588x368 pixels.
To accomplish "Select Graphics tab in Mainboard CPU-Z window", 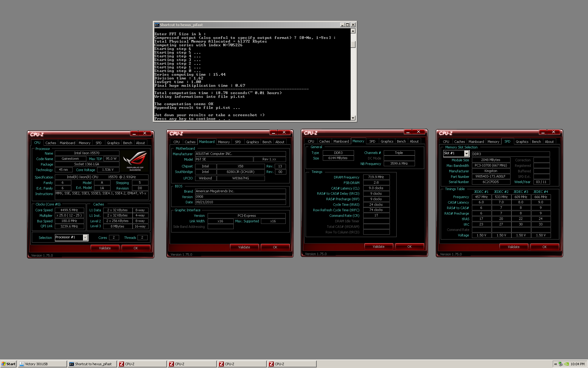I will [x=253, y=142].
